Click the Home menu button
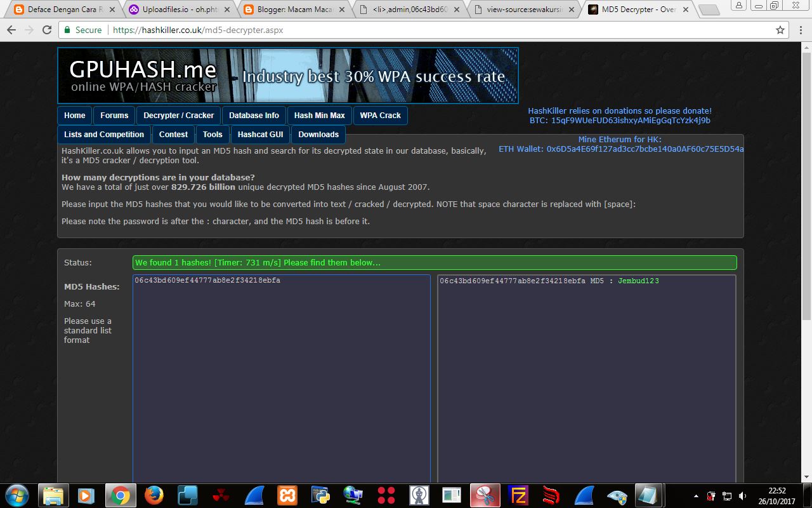Viewport: 812px width, 508px height. coord(75,116)
